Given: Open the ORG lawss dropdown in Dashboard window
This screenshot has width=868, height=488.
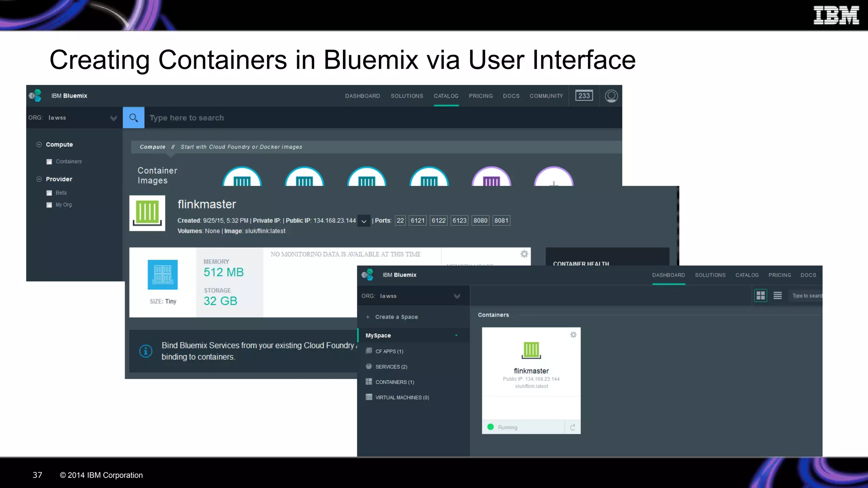Looking at the screenshot, I should tap(457, 296).
